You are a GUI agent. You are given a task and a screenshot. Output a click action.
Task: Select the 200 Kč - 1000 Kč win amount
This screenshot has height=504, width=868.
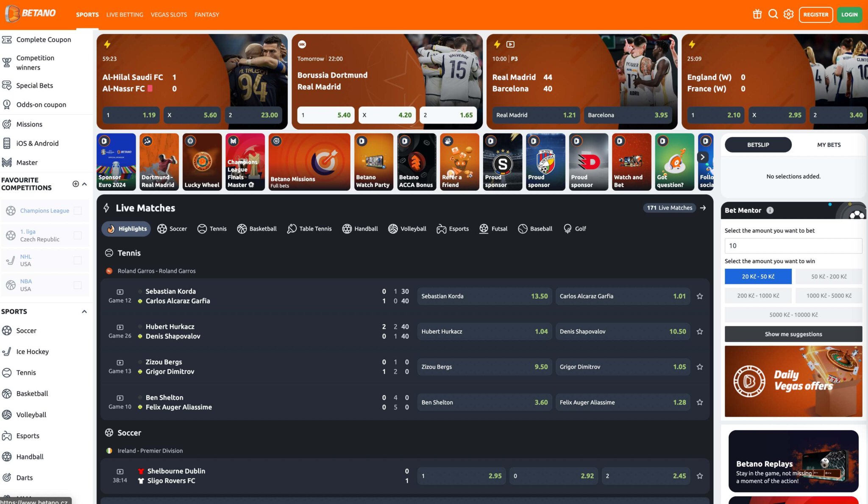(x=758, y=295)
